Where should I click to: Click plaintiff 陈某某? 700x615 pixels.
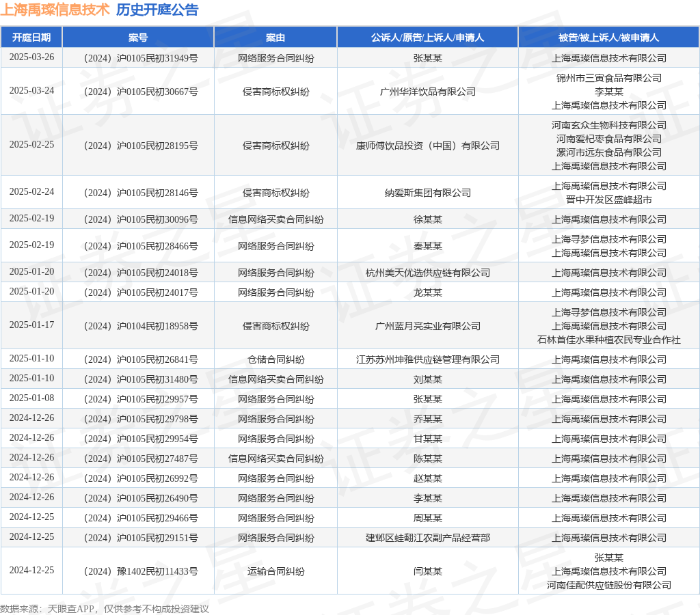428,459
